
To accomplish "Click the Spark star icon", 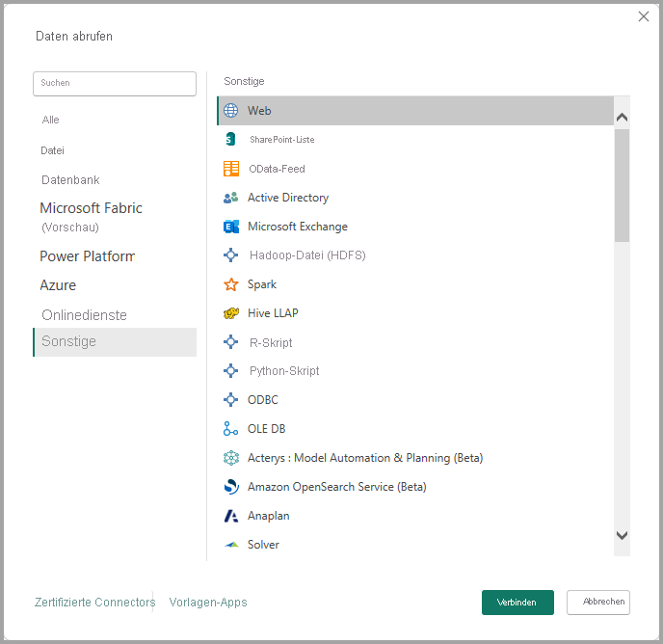I will click(231, 284).
